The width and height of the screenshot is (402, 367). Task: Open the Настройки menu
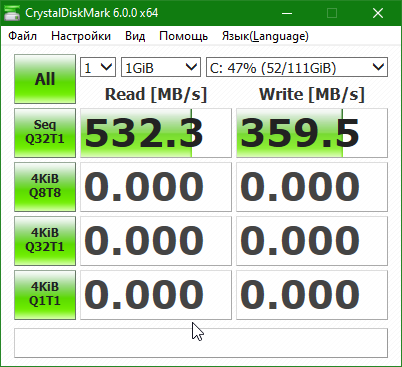pyautogui.click(x=81, y=36)
